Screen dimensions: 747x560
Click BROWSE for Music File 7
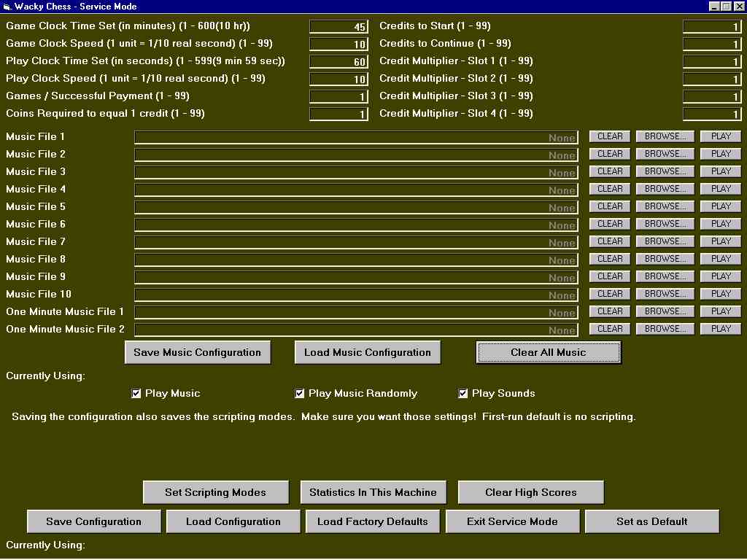[x=665, y=241]
